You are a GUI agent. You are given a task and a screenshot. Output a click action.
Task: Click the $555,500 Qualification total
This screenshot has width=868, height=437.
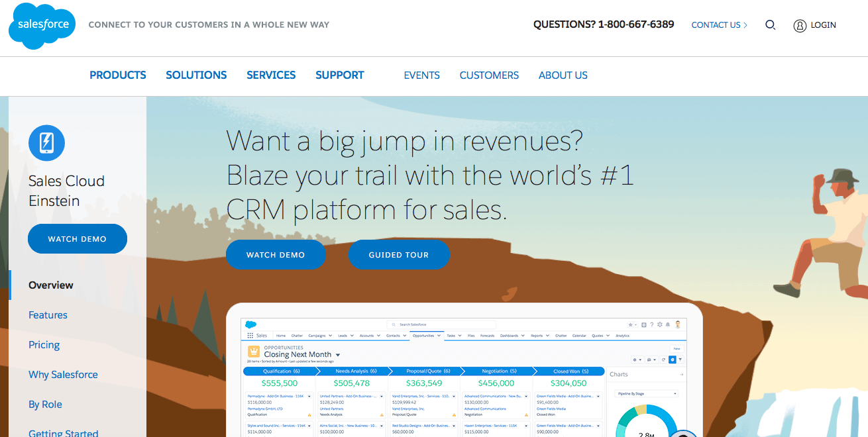pos(280,383)
